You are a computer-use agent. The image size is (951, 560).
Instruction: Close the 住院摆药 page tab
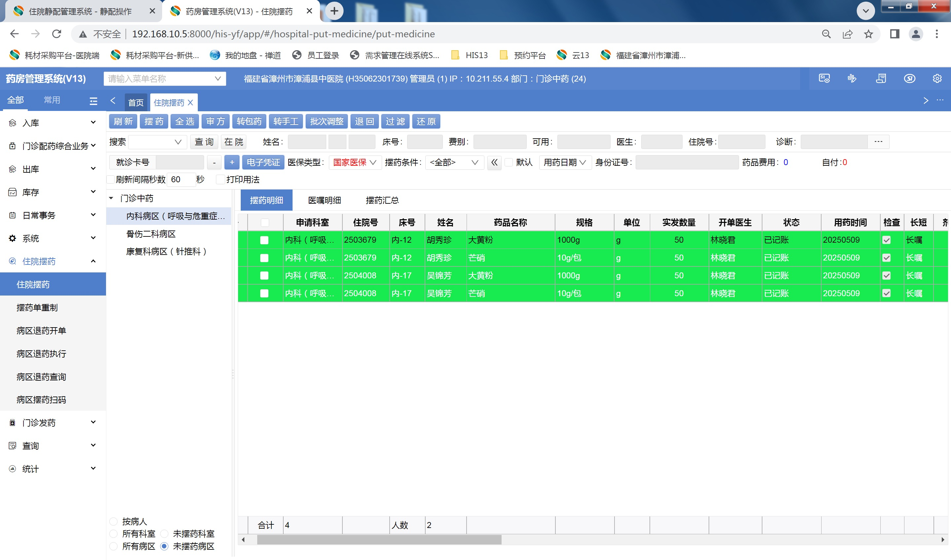[191, 103]
